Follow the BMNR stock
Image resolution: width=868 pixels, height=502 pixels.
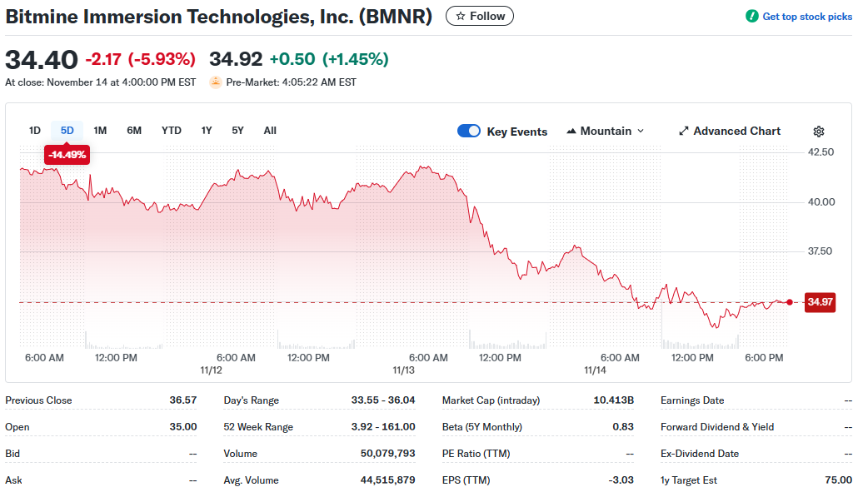(479, 16)
